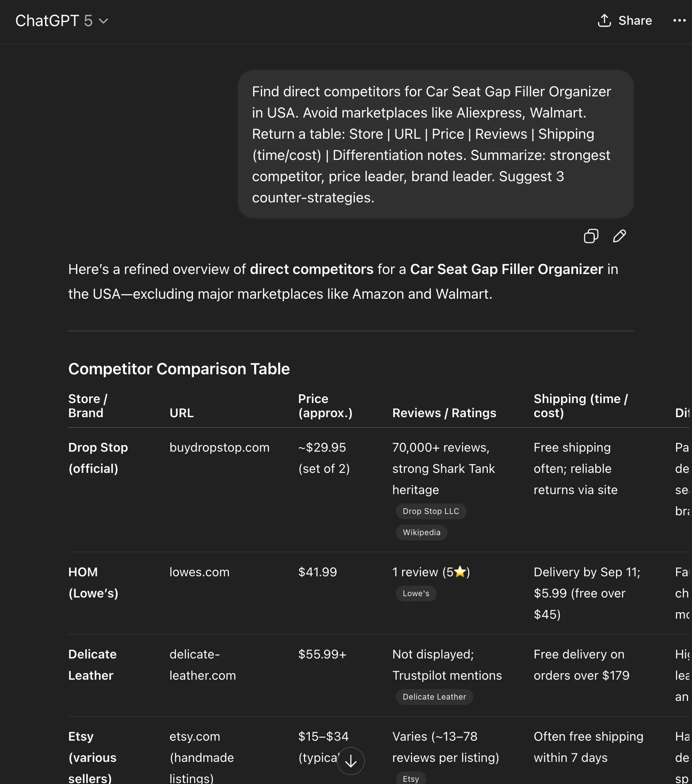Select the HOM (Lowe's) brand cell
Image resolution: width=692 pixels, height=784 pixels.
[93, 582]
